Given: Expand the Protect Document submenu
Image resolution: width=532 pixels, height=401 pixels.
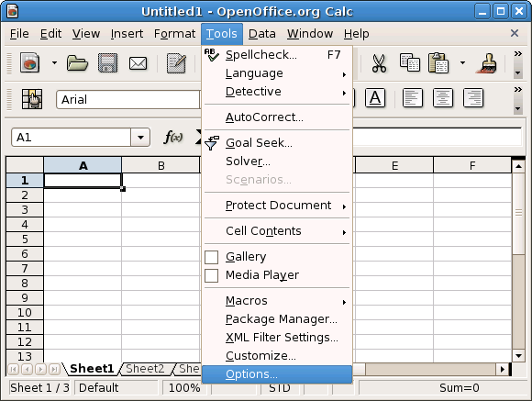Looking at the screenshot, I should (x=277, y=206).
